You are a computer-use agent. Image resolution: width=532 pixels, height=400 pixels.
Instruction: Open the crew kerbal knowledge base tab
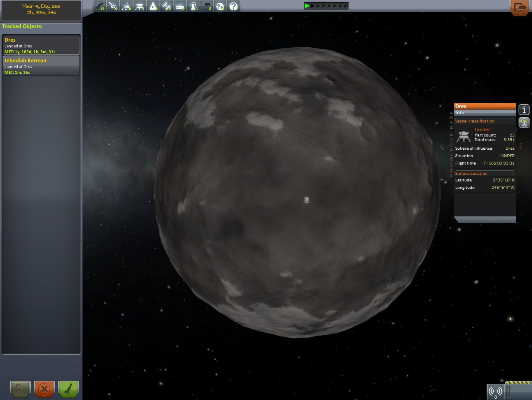coord(524,122)
